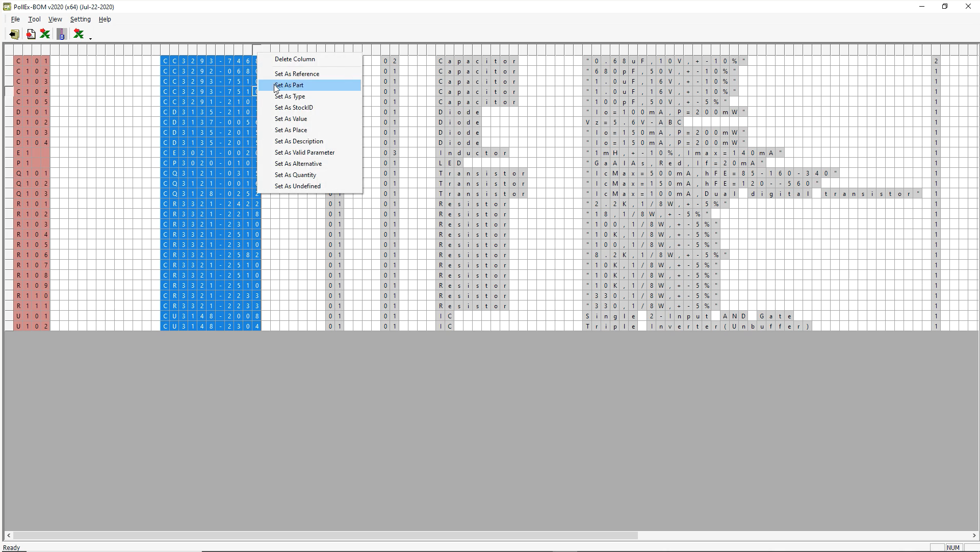Screen dimensions: 980x552
Task: Click the export to Excel toolbar icon
Action: 45,34
